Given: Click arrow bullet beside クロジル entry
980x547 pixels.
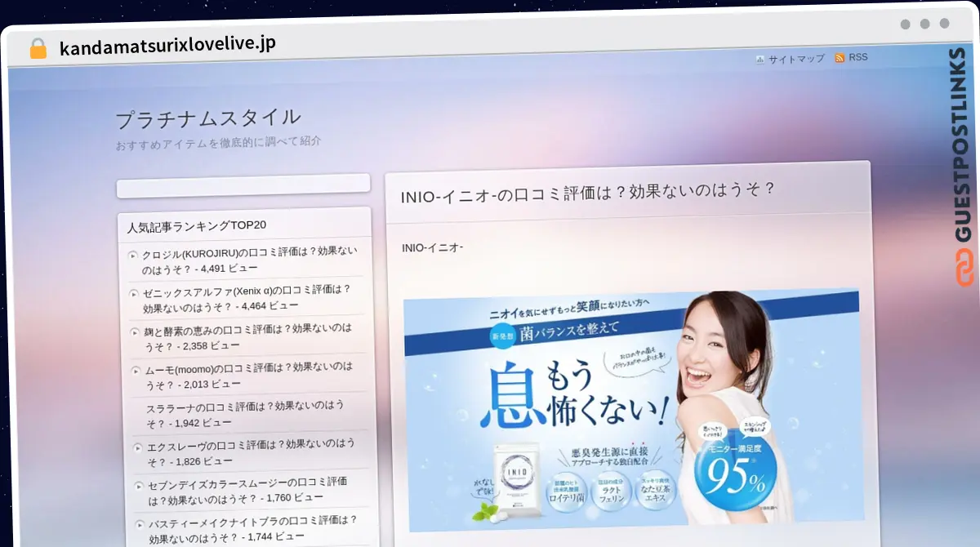Looking at the screenshot, I should click(x=132, y=256).
